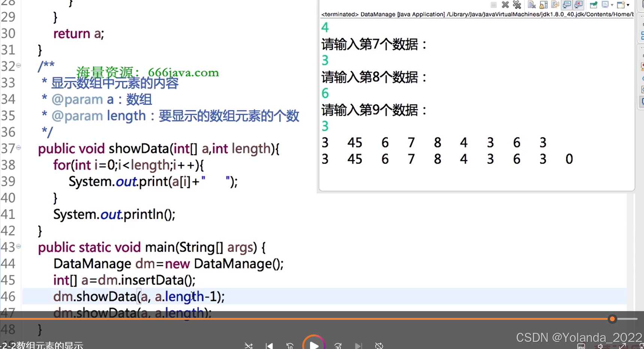Collapse the main method at line 43
The height and width of the screenshot is (349, 644).
point(18,246)
